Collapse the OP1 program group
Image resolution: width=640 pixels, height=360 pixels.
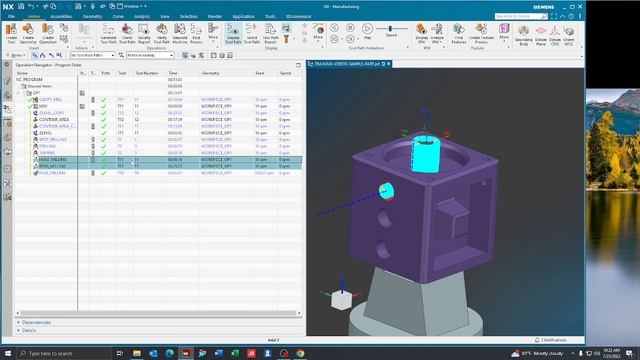pos(18,93)
